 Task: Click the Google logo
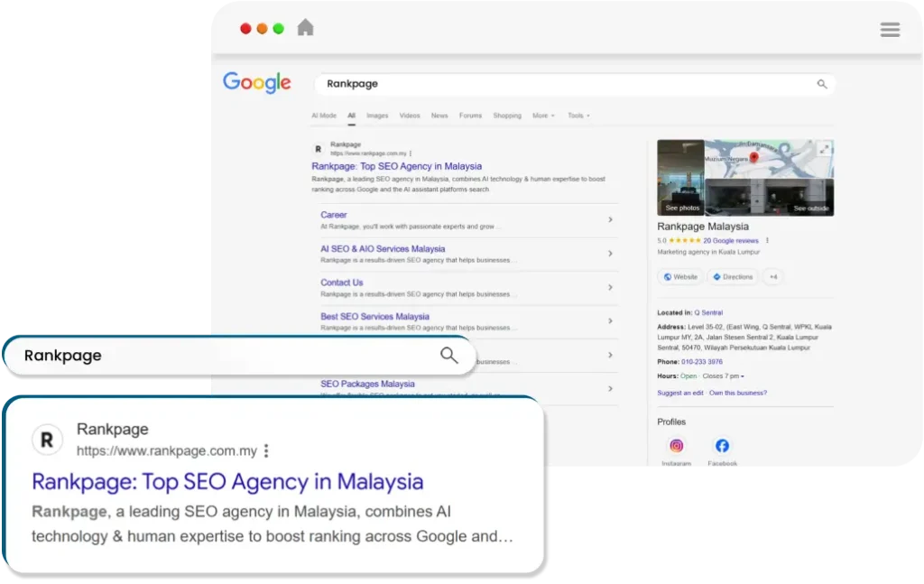coord(257,82)
